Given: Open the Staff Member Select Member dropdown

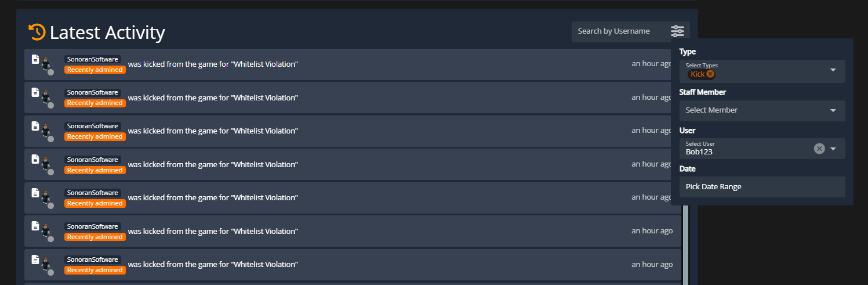Looking at the screenshot, I should (762, 110).
